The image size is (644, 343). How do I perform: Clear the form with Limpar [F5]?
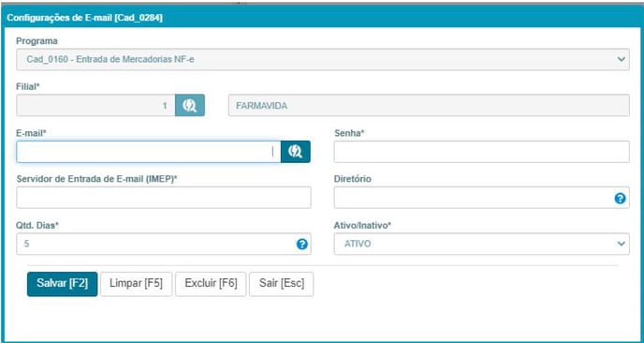pos(137,284)
